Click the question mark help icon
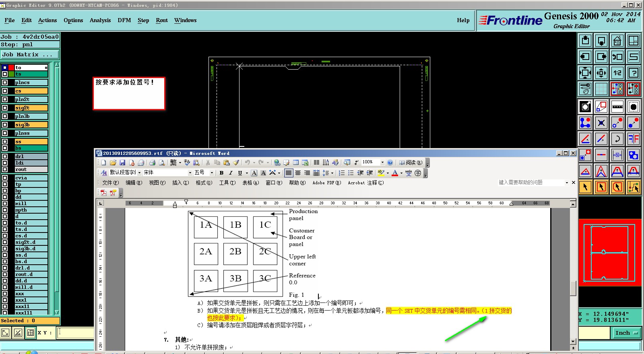644x354 pixels. tap(634, 73)
